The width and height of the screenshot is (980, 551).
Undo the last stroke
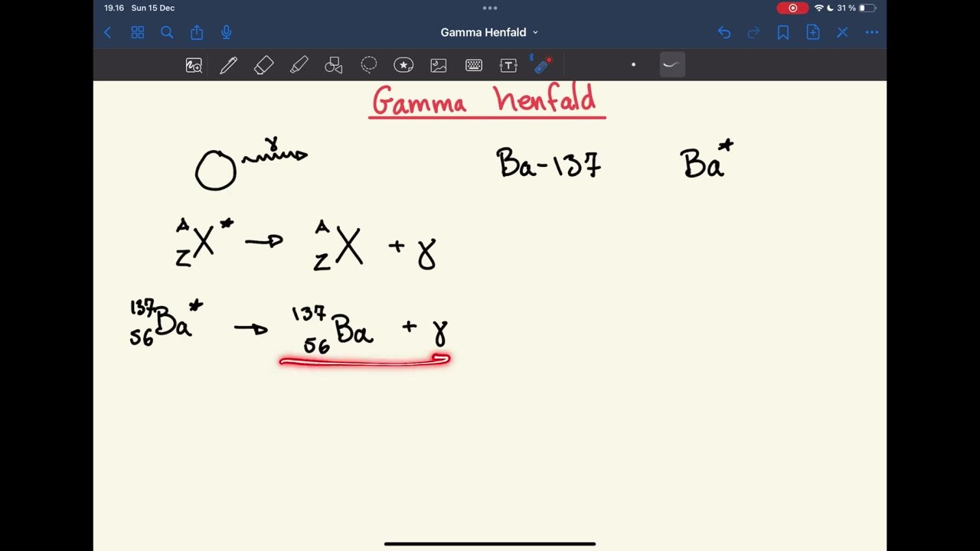[x=724, y=32]
